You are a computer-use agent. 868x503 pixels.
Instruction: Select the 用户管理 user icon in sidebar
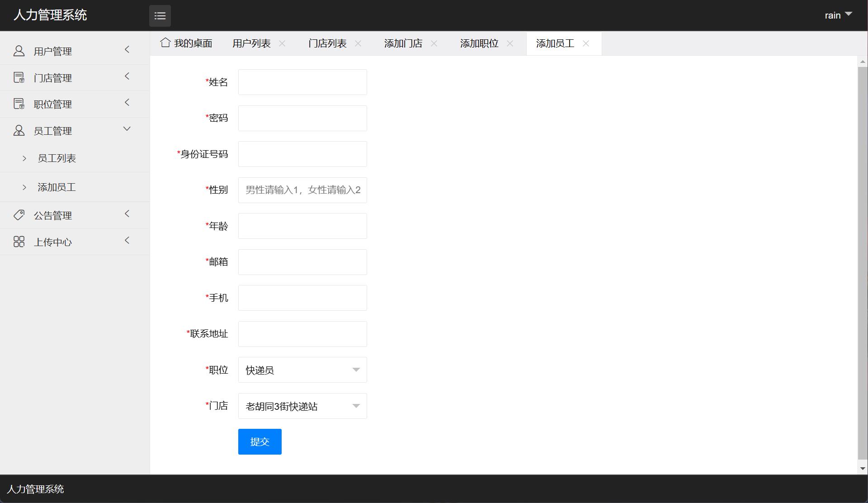[19, 51]
